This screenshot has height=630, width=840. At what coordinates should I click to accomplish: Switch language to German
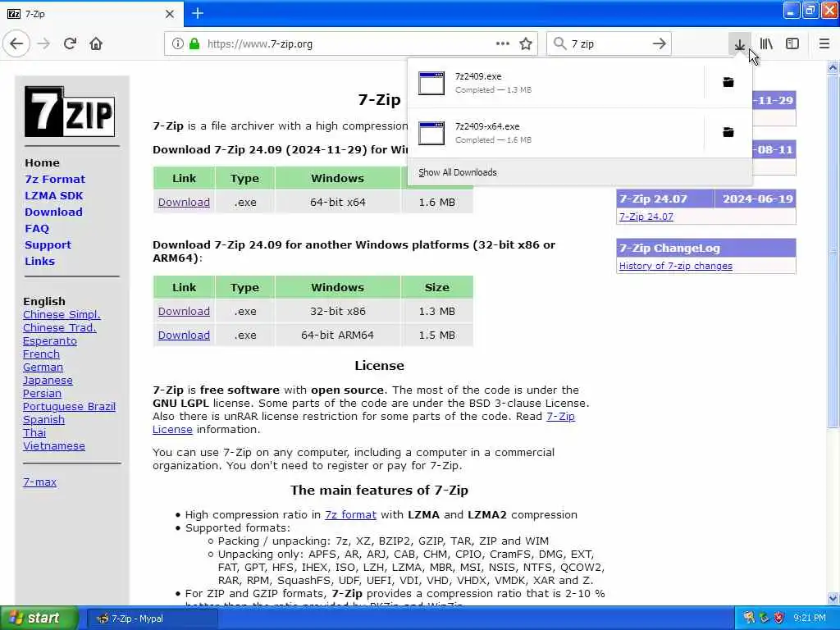[x=43, y=367]
